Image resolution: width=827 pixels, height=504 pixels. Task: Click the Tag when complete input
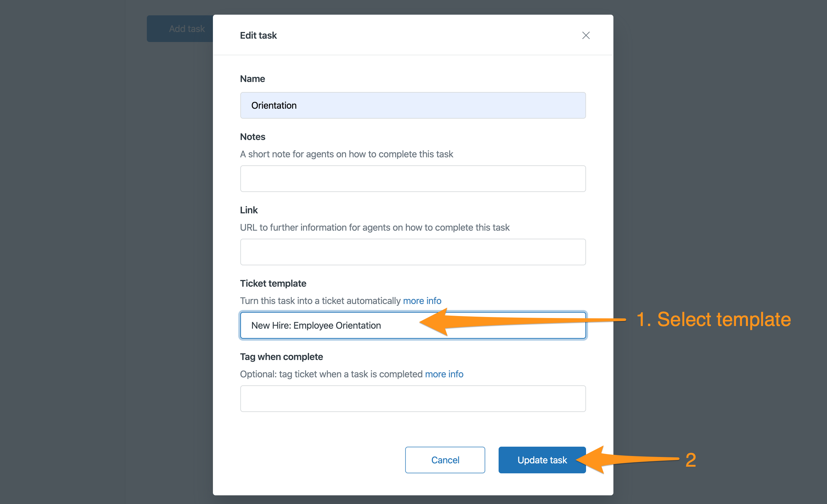click(x=413, y=398)
